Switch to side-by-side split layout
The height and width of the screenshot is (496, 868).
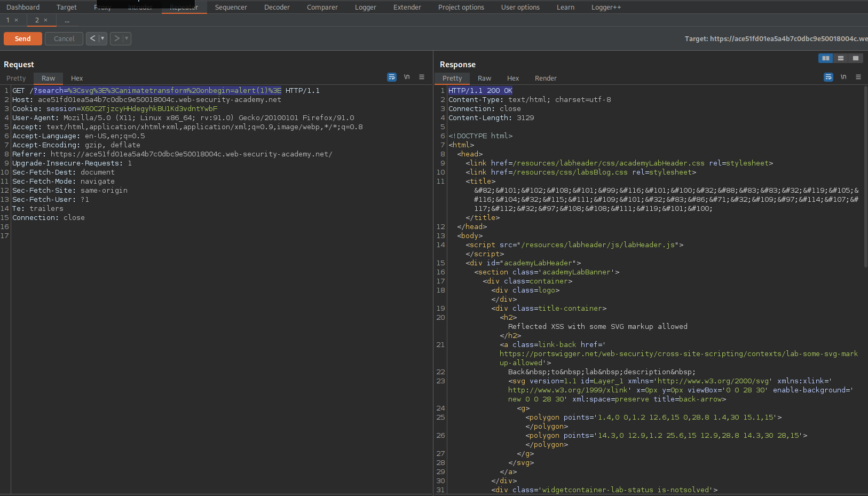point(825,58)
